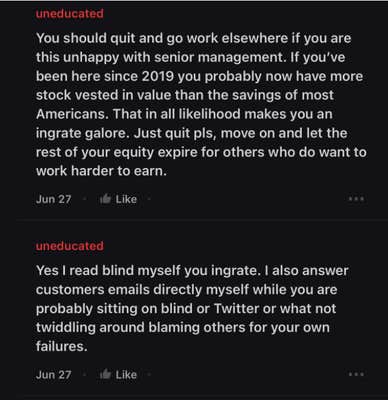388x400 pixels.
Task: Click the 'Jun 27' date on the second comment
Action: 53,374
